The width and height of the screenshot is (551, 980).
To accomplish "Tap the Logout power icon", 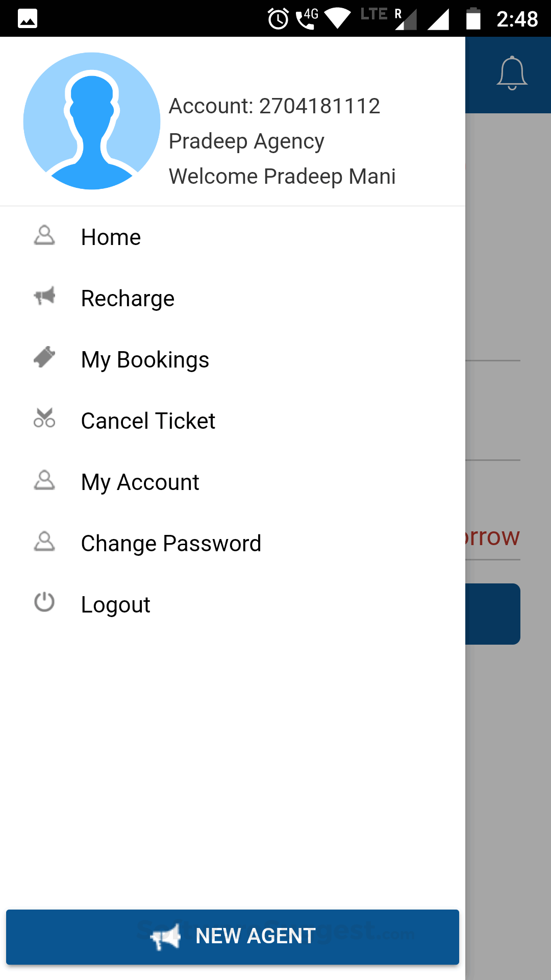I will (x=44, y=602).
